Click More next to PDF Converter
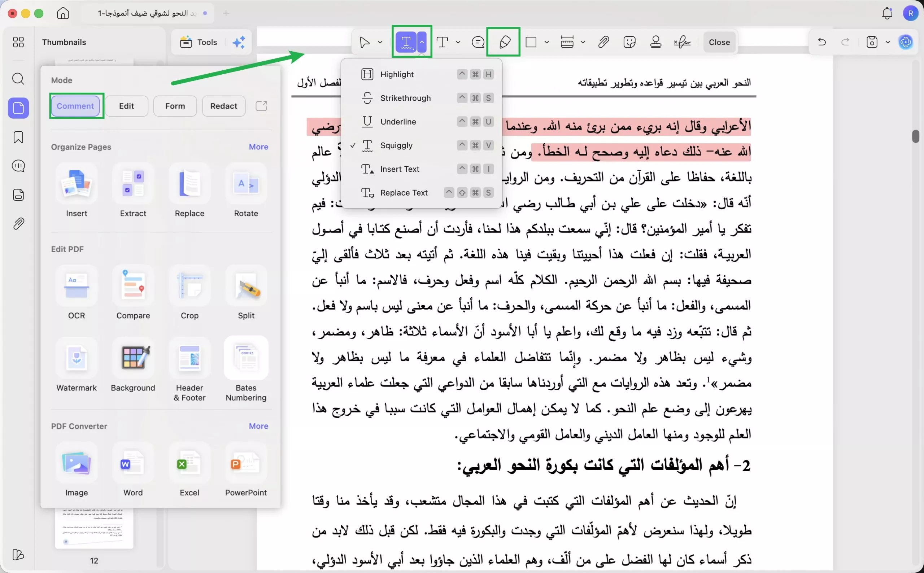 258,426
